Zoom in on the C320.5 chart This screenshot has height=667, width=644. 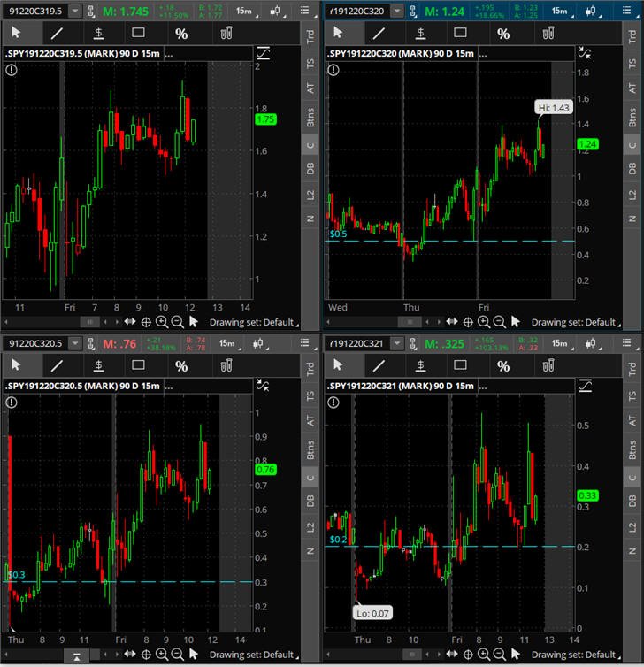[162, 655]
